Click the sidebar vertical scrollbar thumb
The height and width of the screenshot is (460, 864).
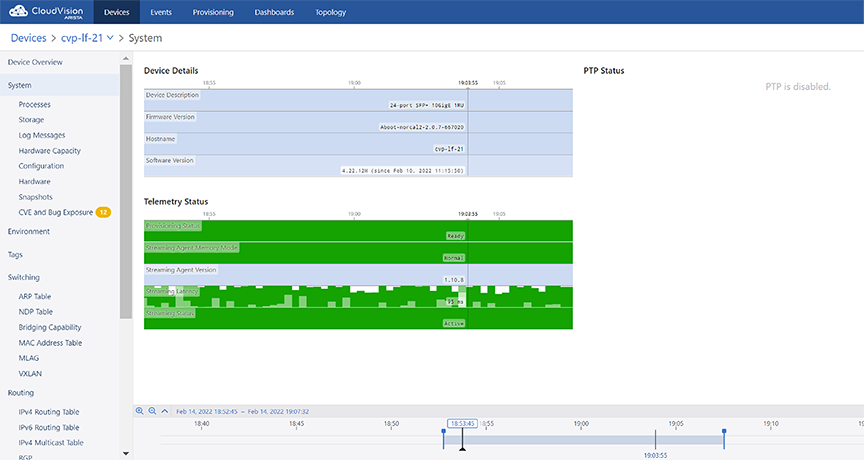[126, 191]
